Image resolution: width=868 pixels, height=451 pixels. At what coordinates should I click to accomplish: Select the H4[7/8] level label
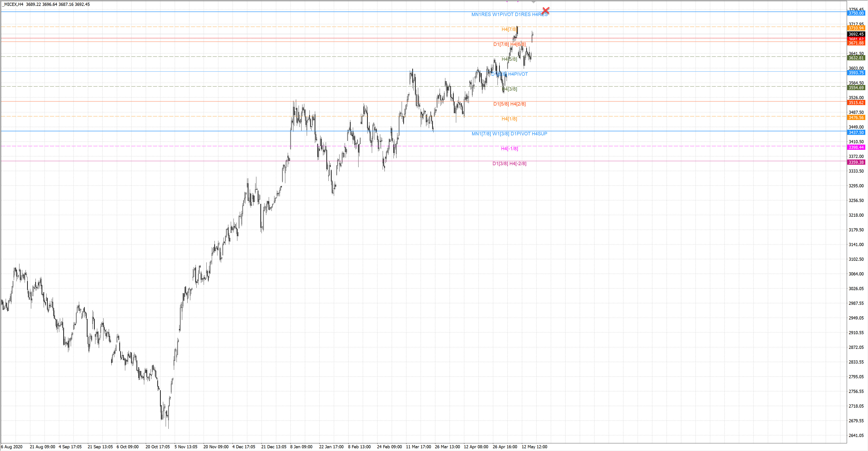click(x=509, y=29)
